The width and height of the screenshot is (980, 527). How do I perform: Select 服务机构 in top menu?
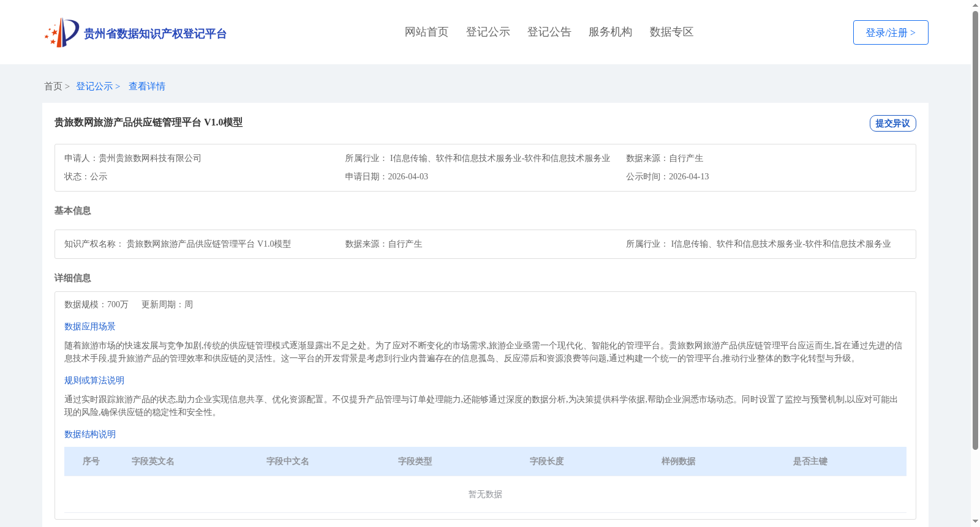pos(610,32)
